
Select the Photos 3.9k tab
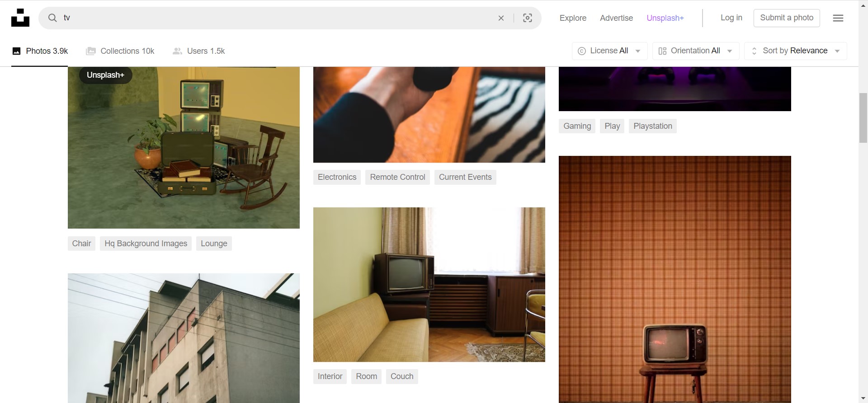tap(40, 51)
